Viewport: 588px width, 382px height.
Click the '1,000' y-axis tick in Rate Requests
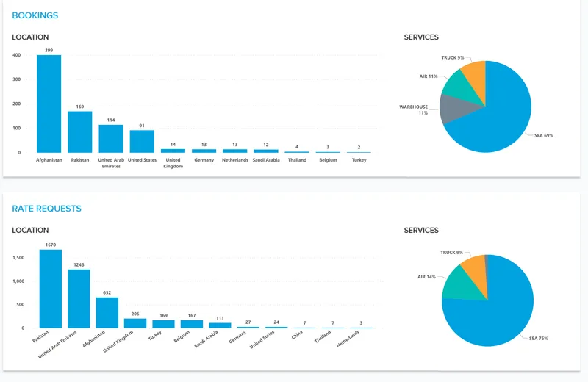coord(18,281)
